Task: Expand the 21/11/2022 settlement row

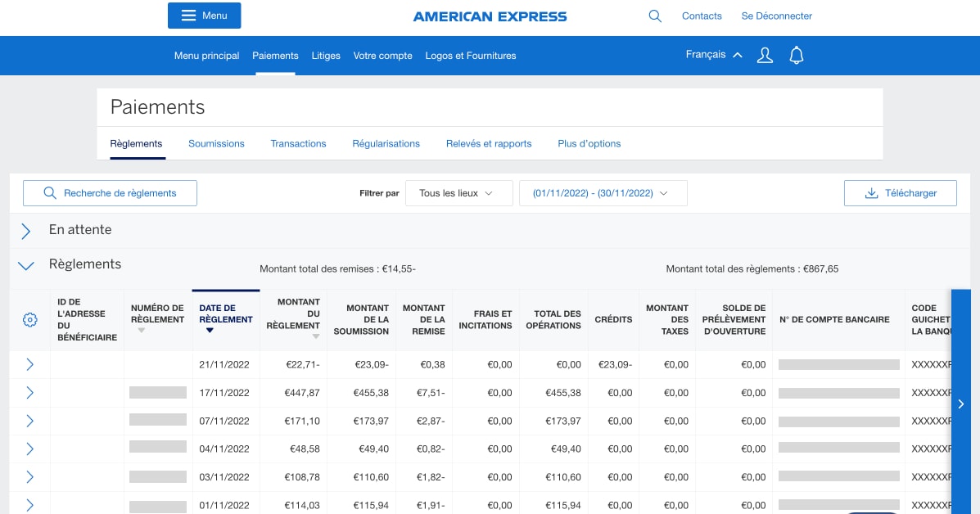Action: 30,364
